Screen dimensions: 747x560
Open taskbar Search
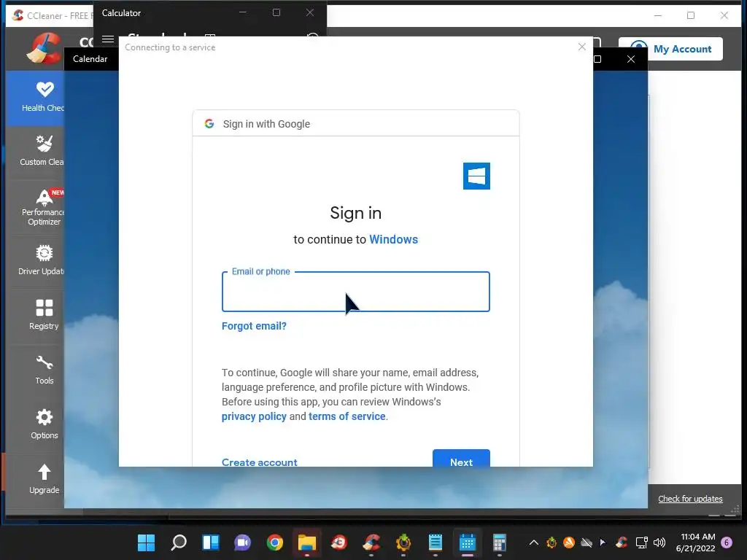pos(179,542)
